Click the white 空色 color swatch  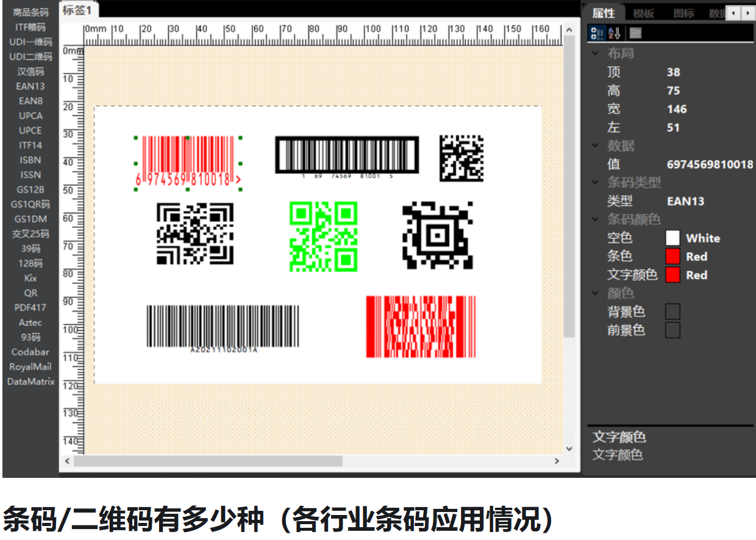click(x=672, y=238)
